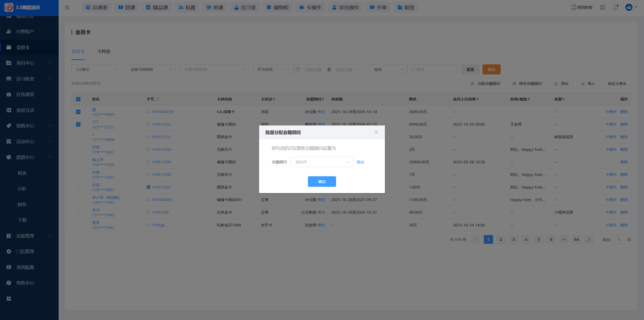Open the 会籍顾问 请选择 dropdown
The height and width of the screenshot is (320, 644).
tap(322, 162)
